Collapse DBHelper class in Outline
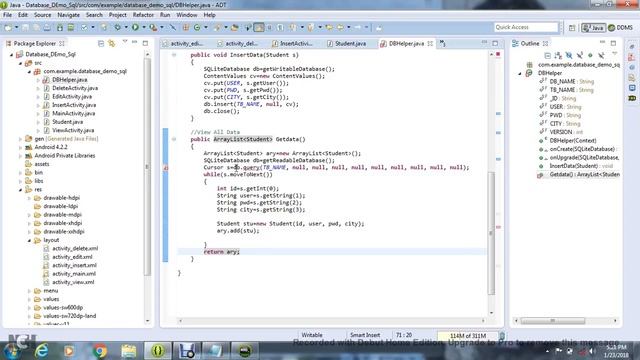 tap(520, 73)
